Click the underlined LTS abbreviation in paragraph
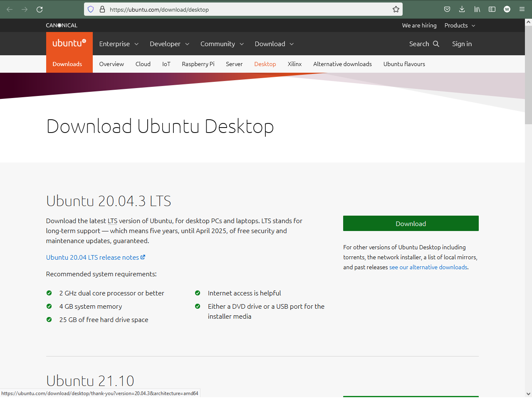 112,221
